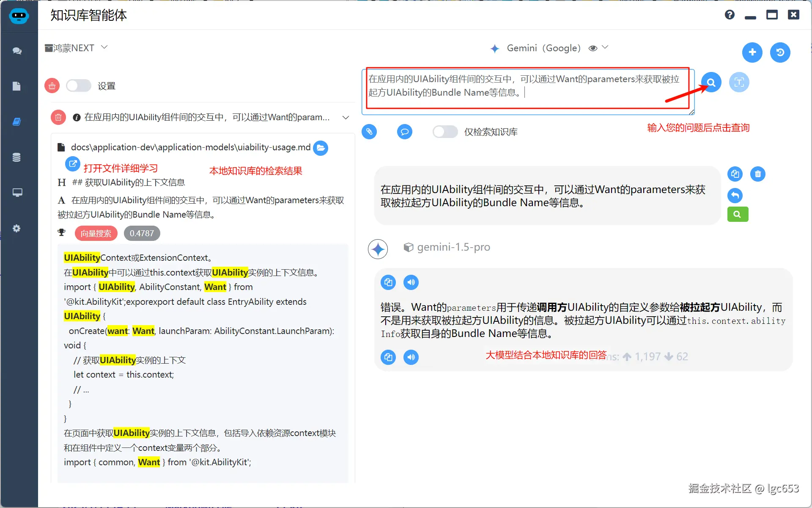This screenshot has height=508, width=812.
Task: Open the chat tab in the left sidebar
Action: point(17,51)
